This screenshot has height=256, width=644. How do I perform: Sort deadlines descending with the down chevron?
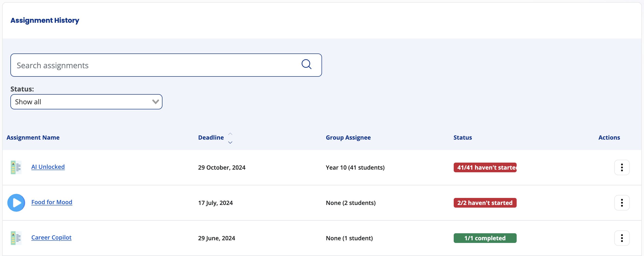click(230, 142)
